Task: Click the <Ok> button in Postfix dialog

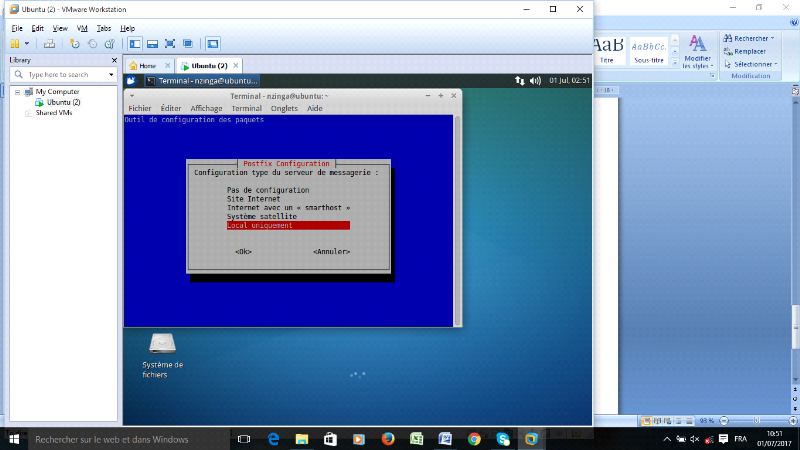Action: [x=243, y=252]
